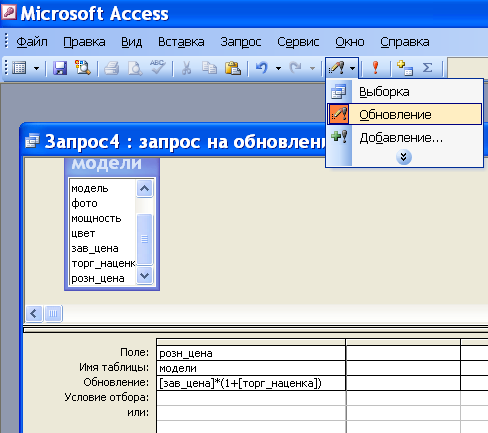The width and height of the screenshot is (488, 433).
Task: Choose Добавление... query type
Action: tap(404, 137)
